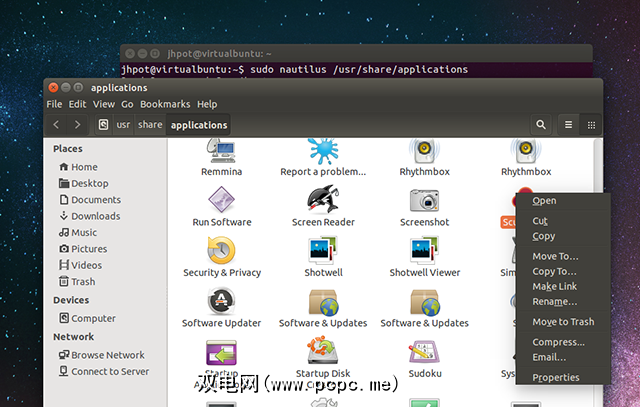This screenshot has height=407, width=640.
Task: Open the Remmina application icon
Action: (x=221, y=151)
